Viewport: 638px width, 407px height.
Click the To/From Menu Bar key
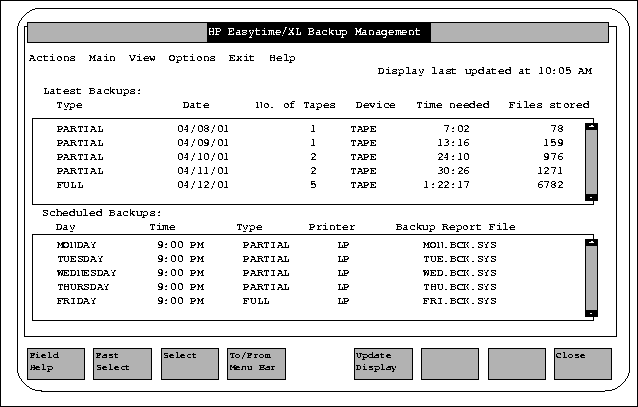pyautogui.click(x=256, y=363)
